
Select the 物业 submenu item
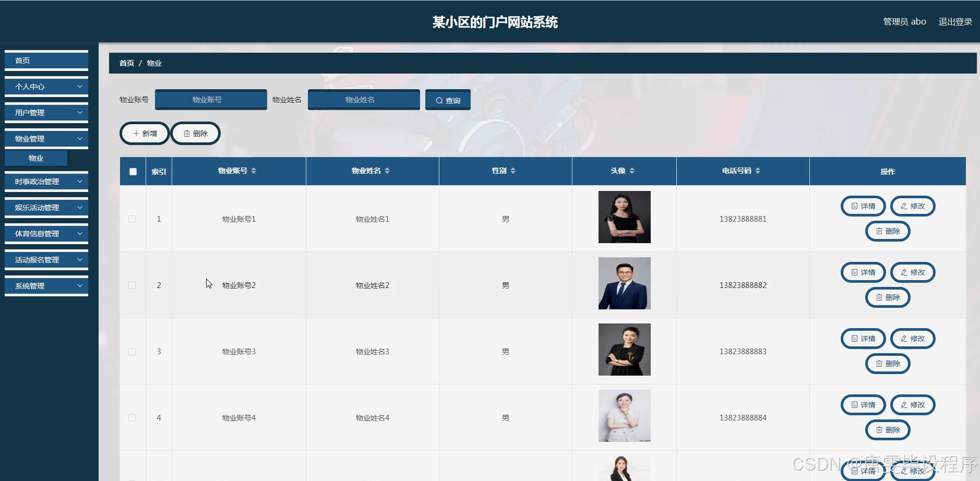click(x=36, y=158)
